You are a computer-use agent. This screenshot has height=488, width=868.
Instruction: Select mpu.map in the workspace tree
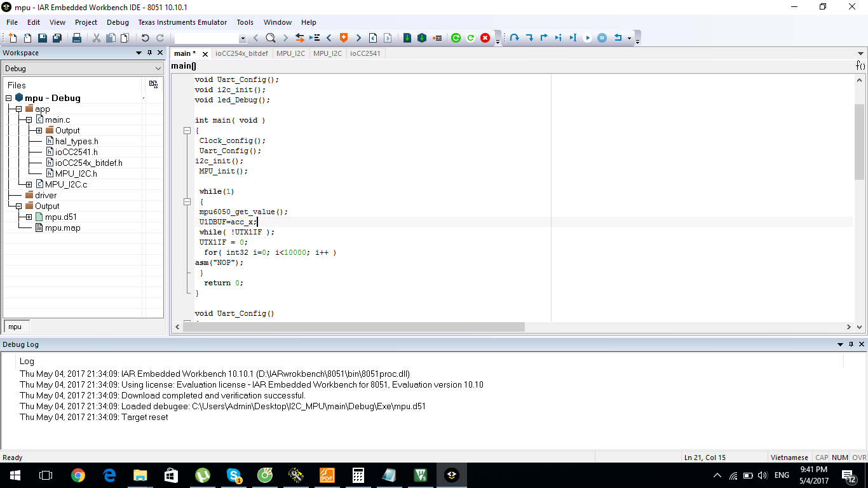pyautogui.click(x=62, y=228)
